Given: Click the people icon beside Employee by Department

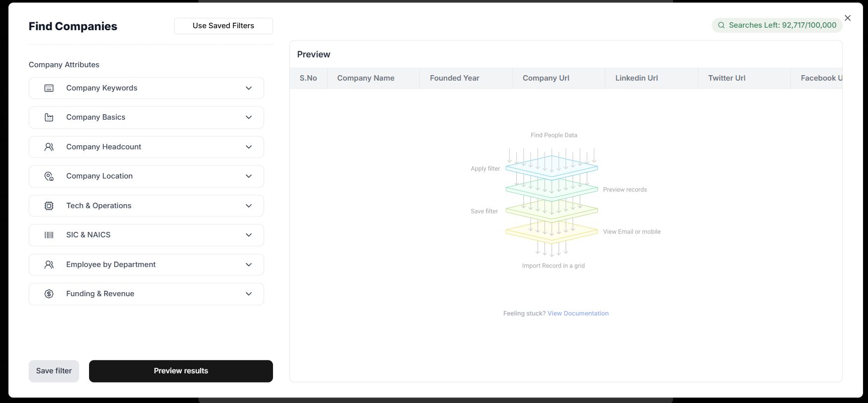Looking at the screenshot, I should tap(49, 265).
